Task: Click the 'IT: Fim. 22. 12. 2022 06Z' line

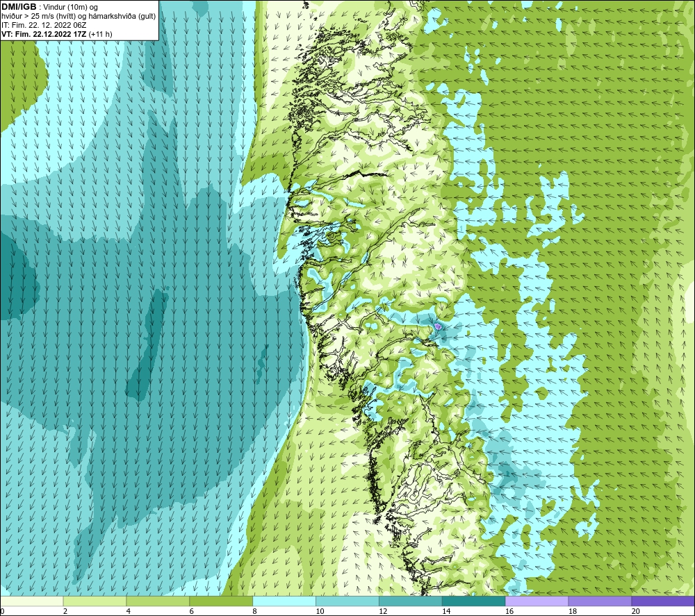Action: point(44,25)
